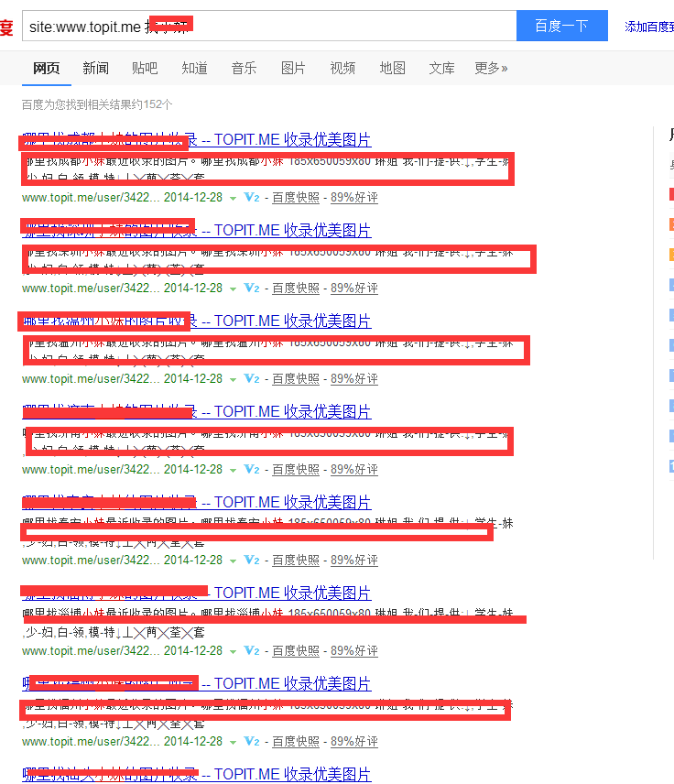Image resolution: width=674 pixels, height=784 pixels.
Task: Click the green topit.me URL under 泰安 result
Action: 91,560
